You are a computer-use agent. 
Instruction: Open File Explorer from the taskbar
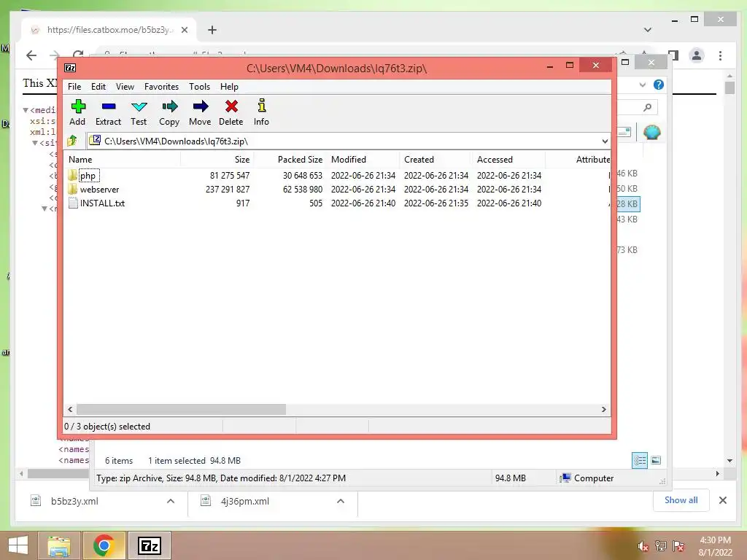click(58, 545)
